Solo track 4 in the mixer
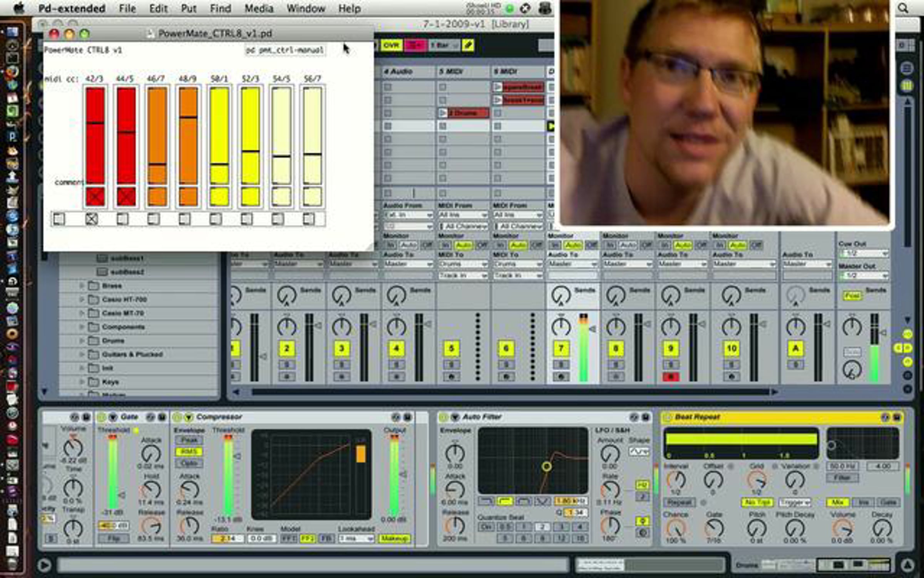924x578 pixels. pos(396,364)
